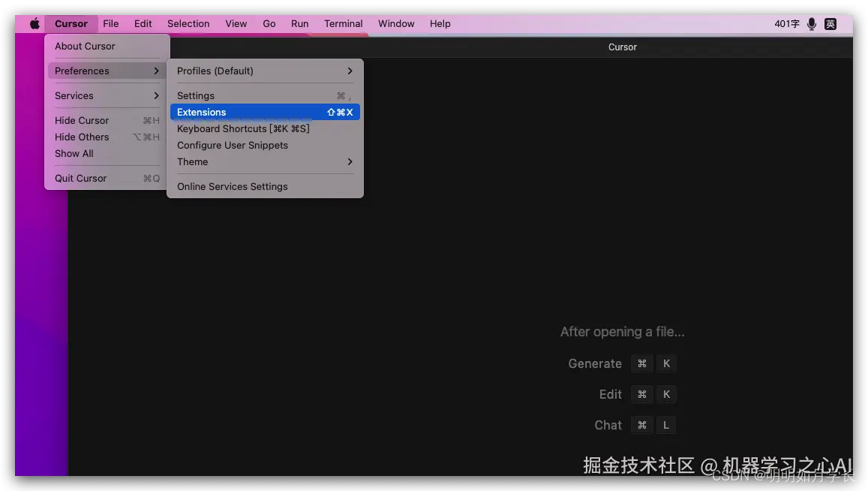The width and height of the screenshot is (868, 491).
Task: Open the Edit menu
Action: pos(143,24)
